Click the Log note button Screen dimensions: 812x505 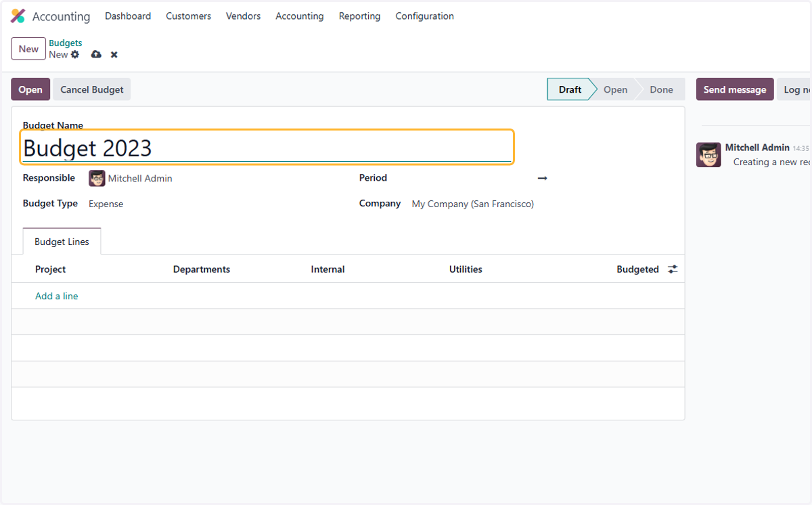[x=794, y=89]
